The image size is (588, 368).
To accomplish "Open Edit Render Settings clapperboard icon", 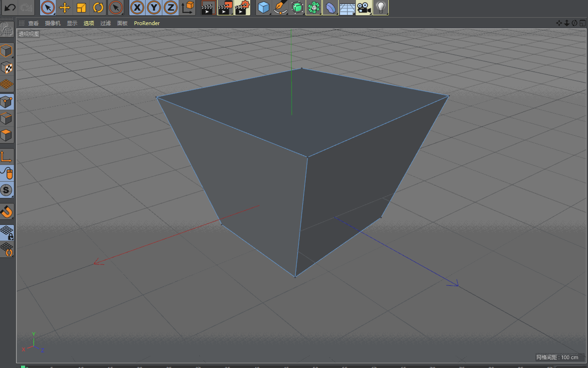I will [242, 7].
